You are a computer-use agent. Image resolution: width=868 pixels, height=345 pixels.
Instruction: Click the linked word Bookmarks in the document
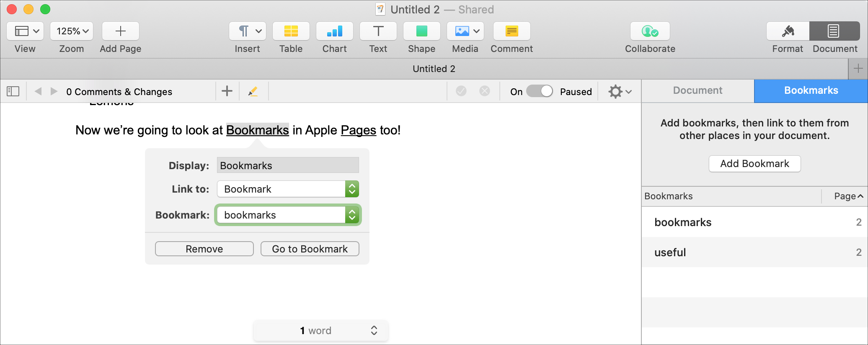point(258,130)
